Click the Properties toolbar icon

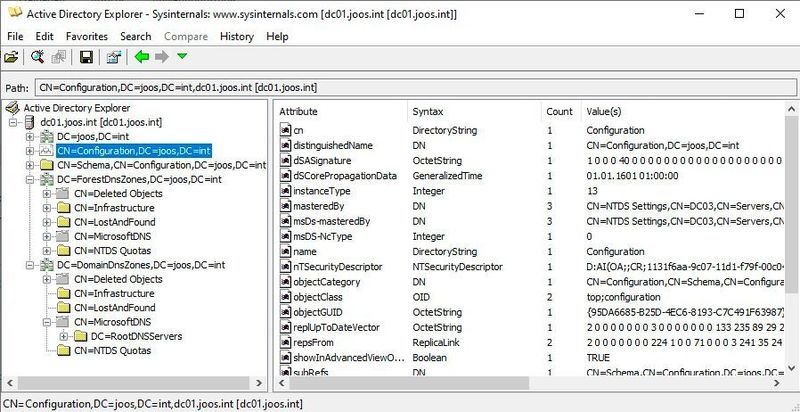(x=113, y=57)
